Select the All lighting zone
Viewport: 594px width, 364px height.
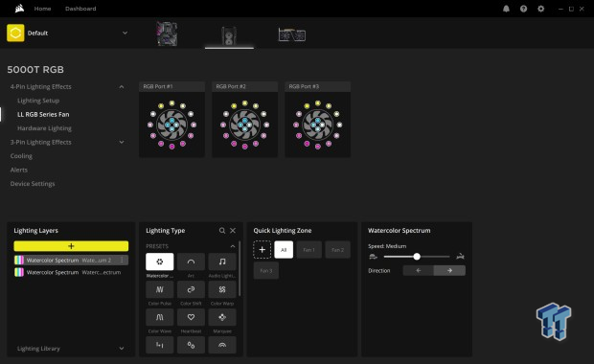(284, 250)
